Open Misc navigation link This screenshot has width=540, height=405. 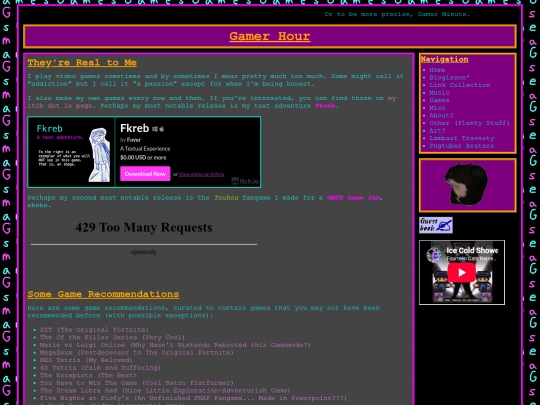pyautogui.click(x=437, y=108)
